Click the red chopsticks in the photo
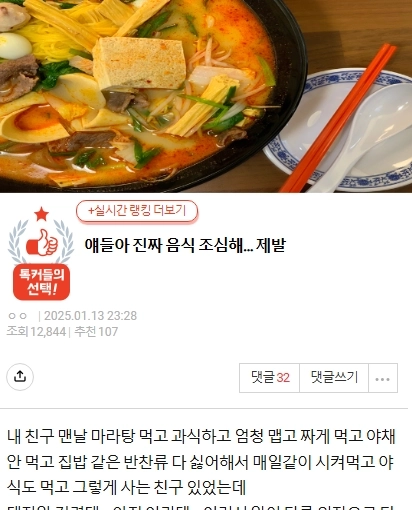This screenshot has width=412, height=510. coord(337,120)
